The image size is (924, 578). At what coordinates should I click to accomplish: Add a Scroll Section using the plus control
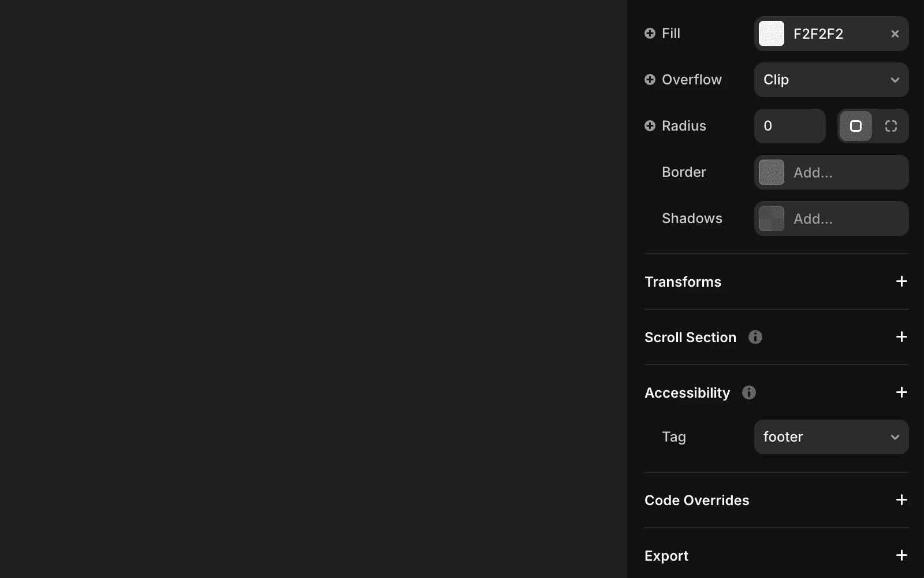(901, 337)
